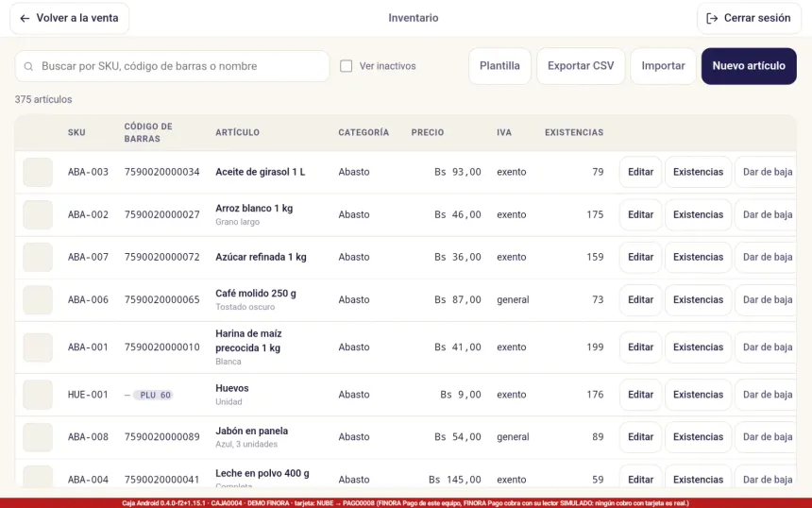Edit Azúcar refinada 1 kg

[640, 257]
